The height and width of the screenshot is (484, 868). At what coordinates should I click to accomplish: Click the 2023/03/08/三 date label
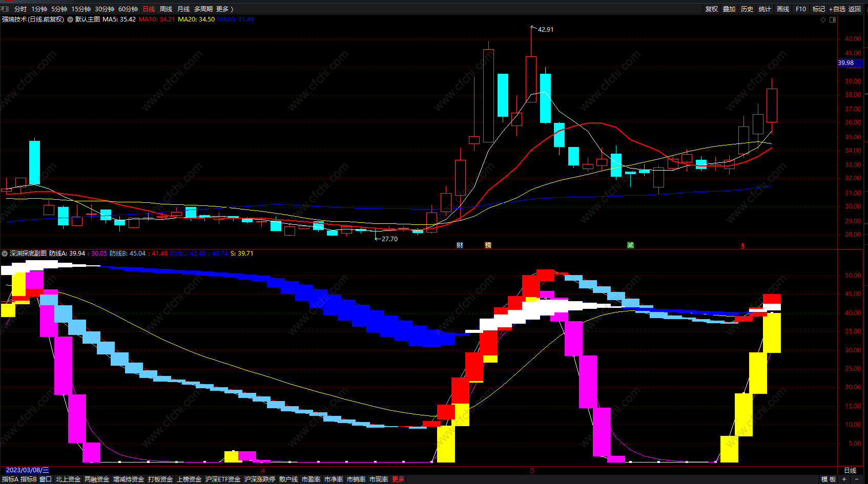pos(27,470)
